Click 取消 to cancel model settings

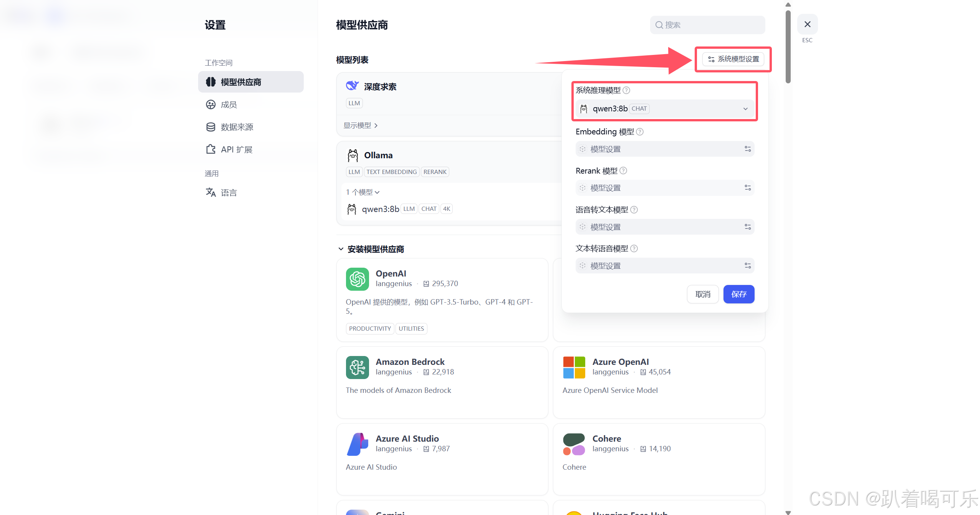click(702, 294)
